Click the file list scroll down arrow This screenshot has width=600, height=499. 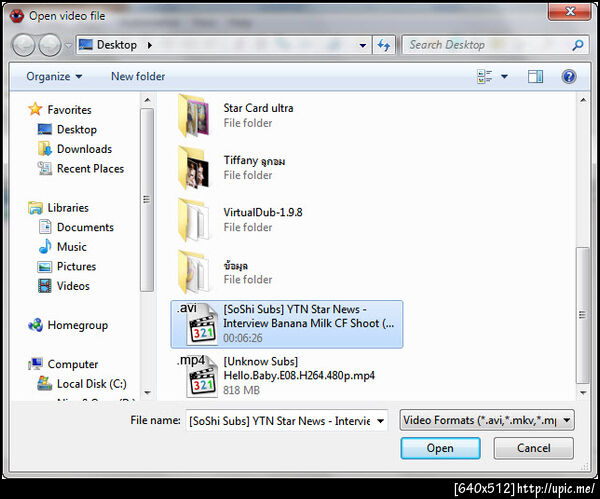coord(583,393)
